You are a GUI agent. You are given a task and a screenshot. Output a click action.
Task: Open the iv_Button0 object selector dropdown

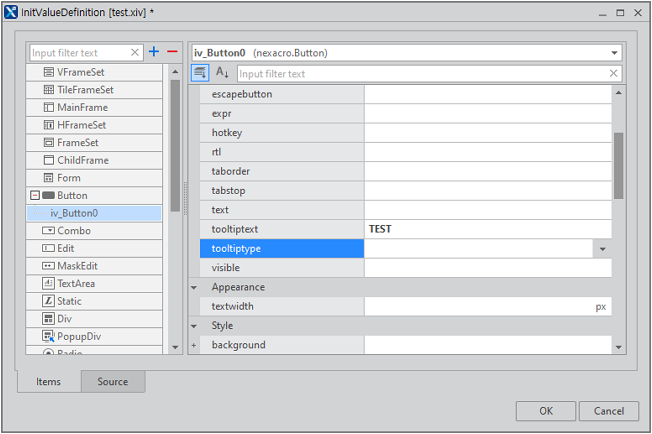tap(614, 52)
